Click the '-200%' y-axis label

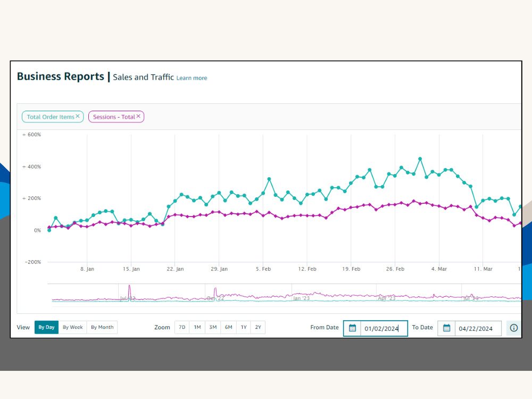click(x=33, y=262)
